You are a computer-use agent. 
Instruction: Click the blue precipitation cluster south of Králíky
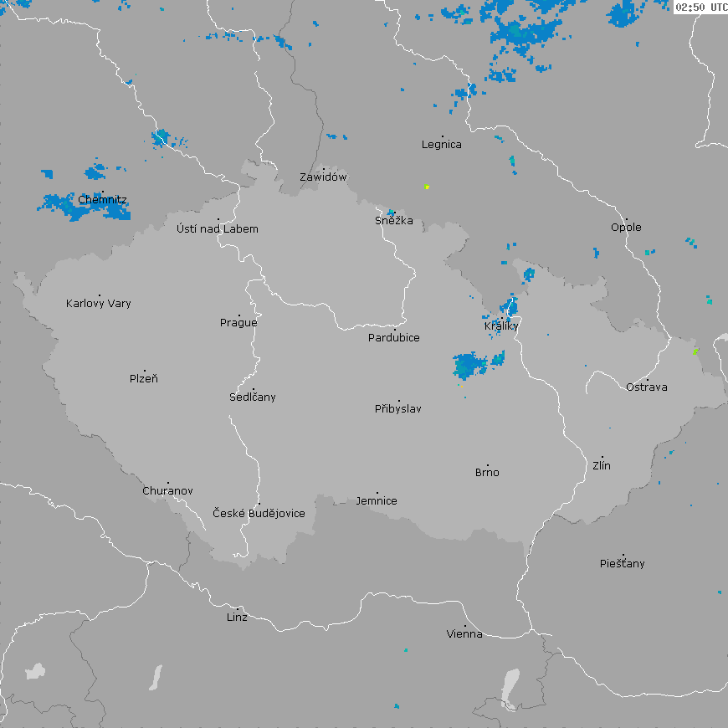click(469, 366)
